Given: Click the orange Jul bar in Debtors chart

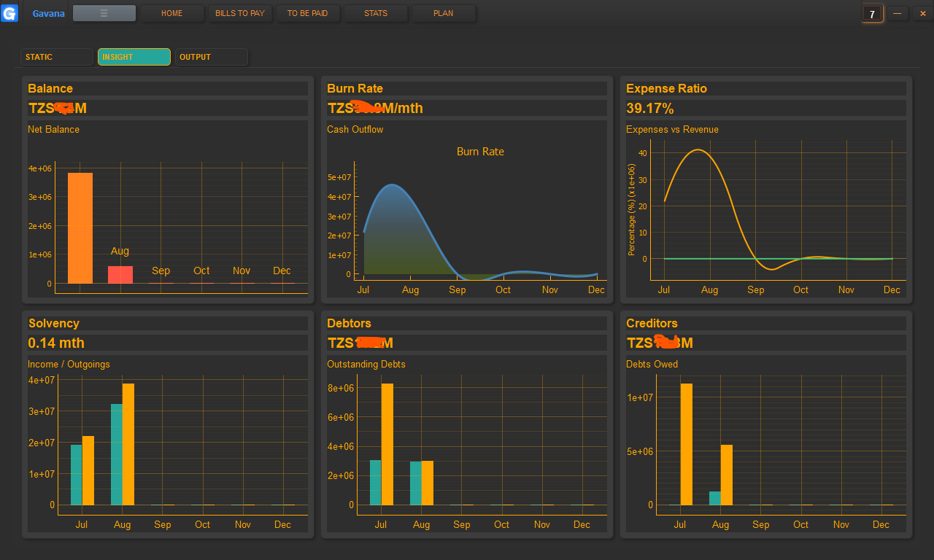Looking at the screenshot, I should pos(387,444).
